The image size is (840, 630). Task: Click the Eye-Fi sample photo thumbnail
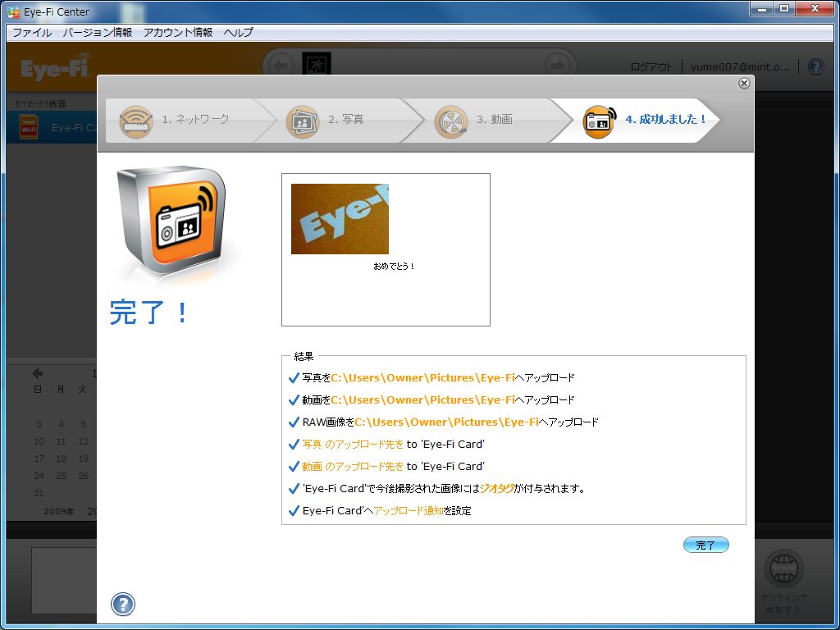[x=340, y=218]
